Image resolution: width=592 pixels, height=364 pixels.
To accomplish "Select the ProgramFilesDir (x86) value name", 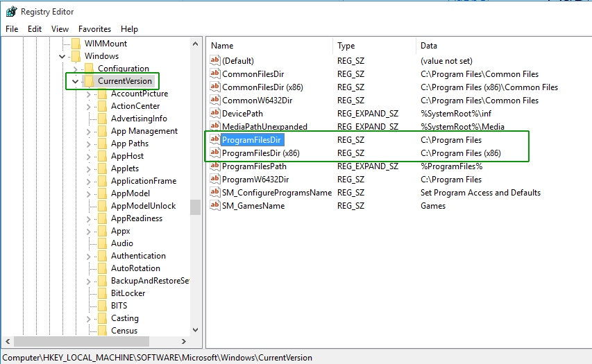I will (261, 153).
